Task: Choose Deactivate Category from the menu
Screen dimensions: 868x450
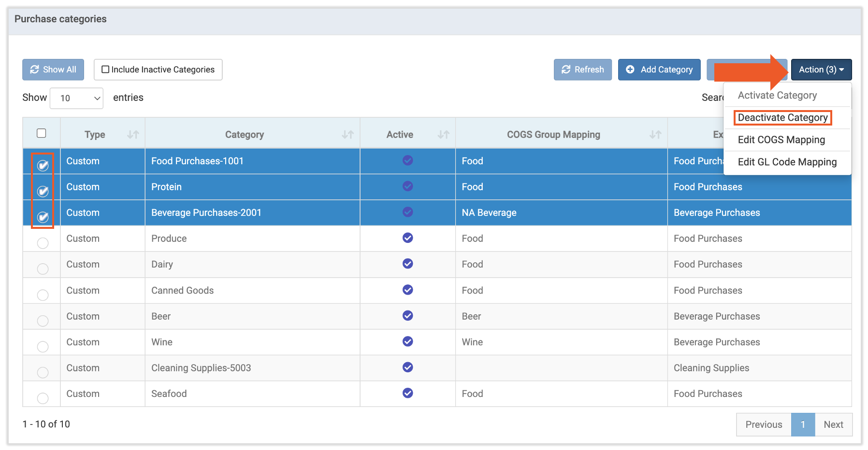Action: pos(782,118)
